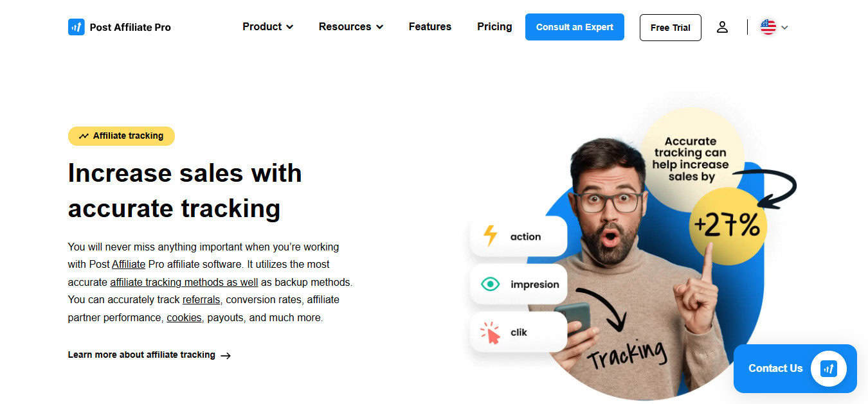Open the language selector chevron
868x404 pixels.
pos(784,28)
